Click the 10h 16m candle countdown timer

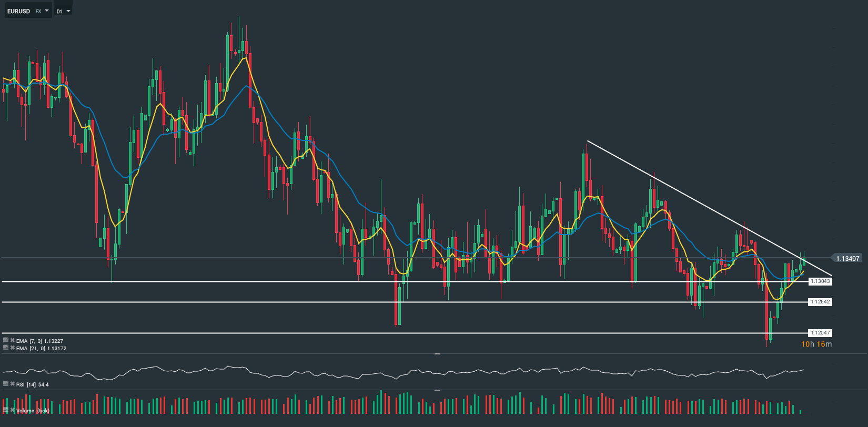tap(816, 344)
